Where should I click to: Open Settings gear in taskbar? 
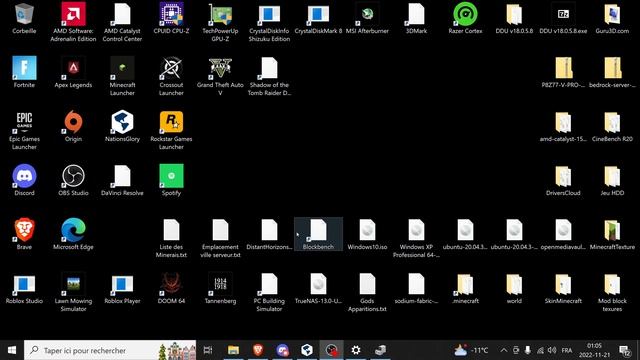(356, 350)
